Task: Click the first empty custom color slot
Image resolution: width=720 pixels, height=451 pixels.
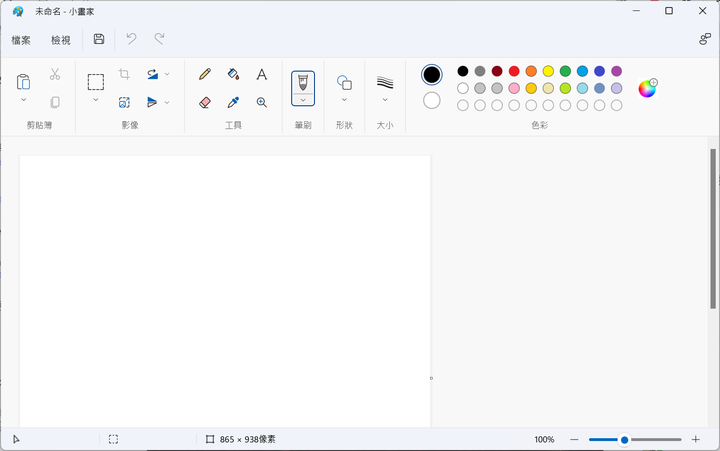Action: (463, 105)
